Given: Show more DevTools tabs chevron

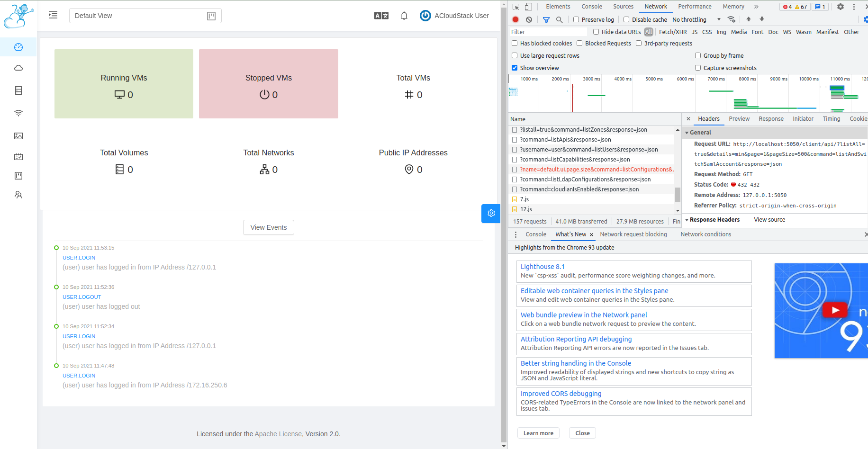Looking at the screenshot, I should pos(756,7).
